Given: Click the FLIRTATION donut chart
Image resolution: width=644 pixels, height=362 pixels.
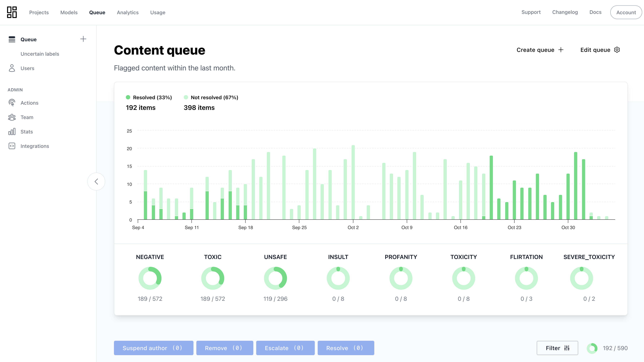Looking at the screenshot, I should tap(526, 278).
